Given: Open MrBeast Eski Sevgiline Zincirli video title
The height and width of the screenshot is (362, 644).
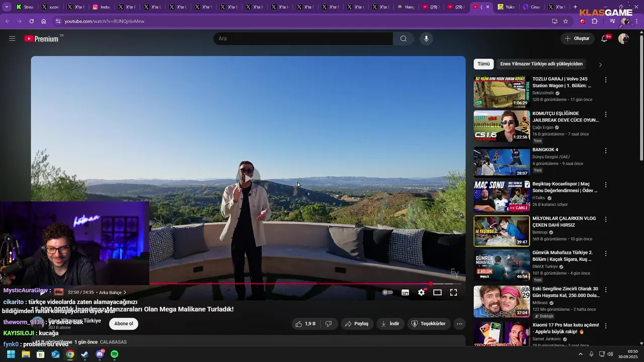Looking at the screenshot, I should tap(566, 292).
